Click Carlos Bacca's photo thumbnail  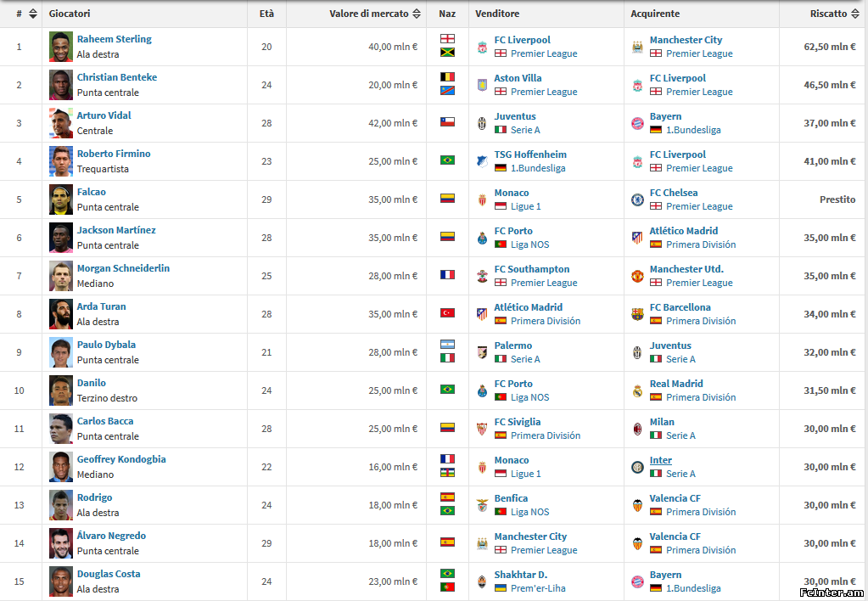pyautogui.click(x=61, y=429)
